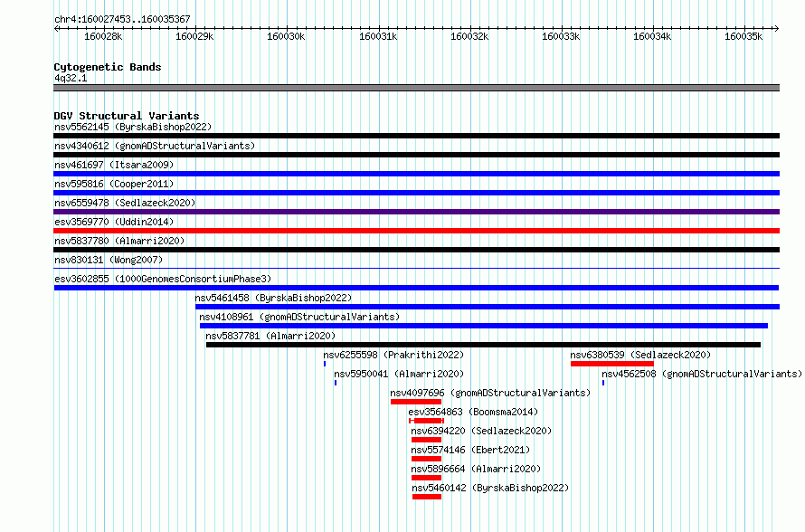The width and height of the screenshot is (805, 532).
Task: Click the red bar under nsv5574146
Action: click(426, 459)
